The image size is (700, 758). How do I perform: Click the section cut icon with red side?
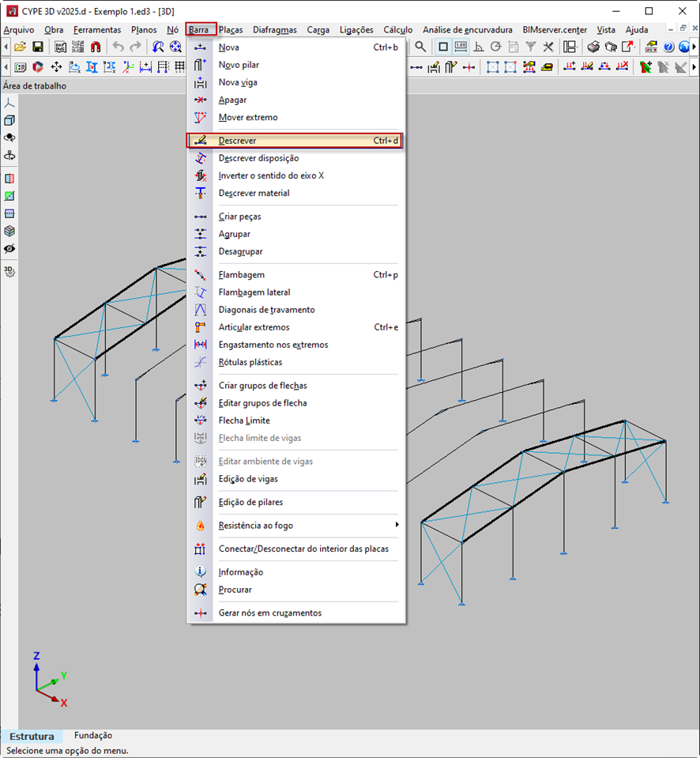pyautogui.click(x=9, y=179)
